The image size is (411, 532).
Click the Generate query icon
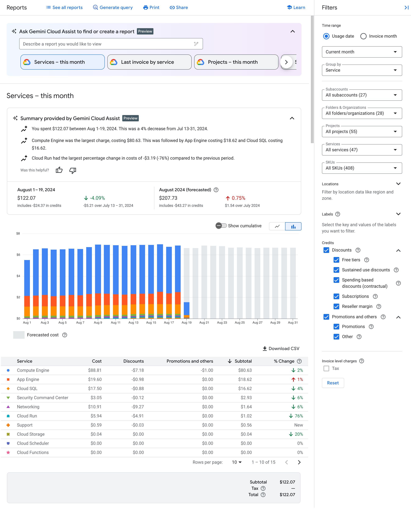pos(94,7)
